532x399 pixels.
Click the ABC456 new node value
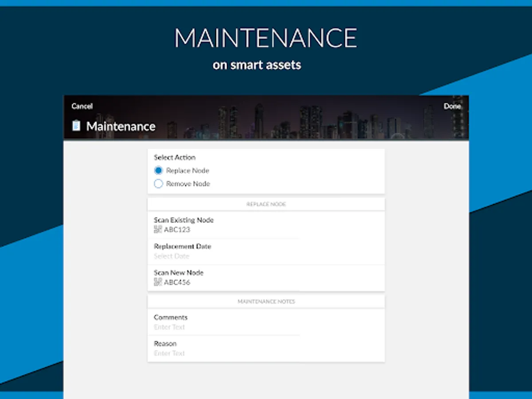pos(177,282)
